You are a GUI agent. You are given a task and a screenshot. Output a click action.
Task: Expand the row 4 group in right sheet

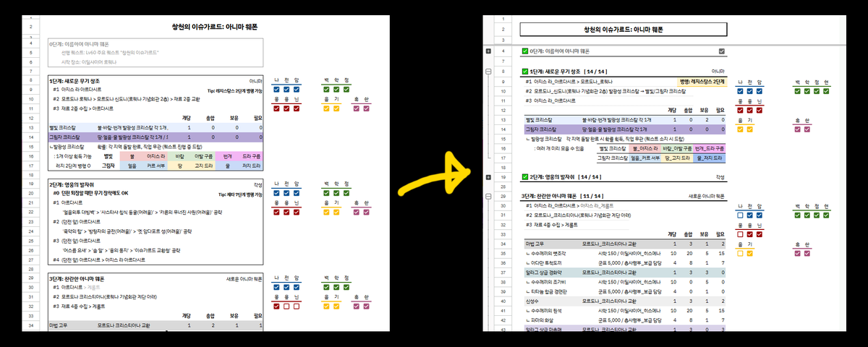(488, 51)
